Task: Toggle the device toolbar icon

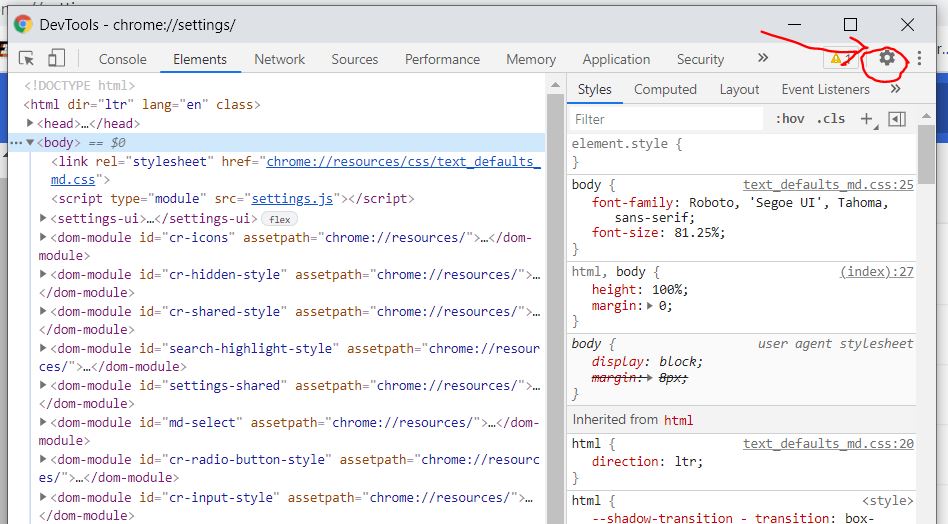Action: 56,58
